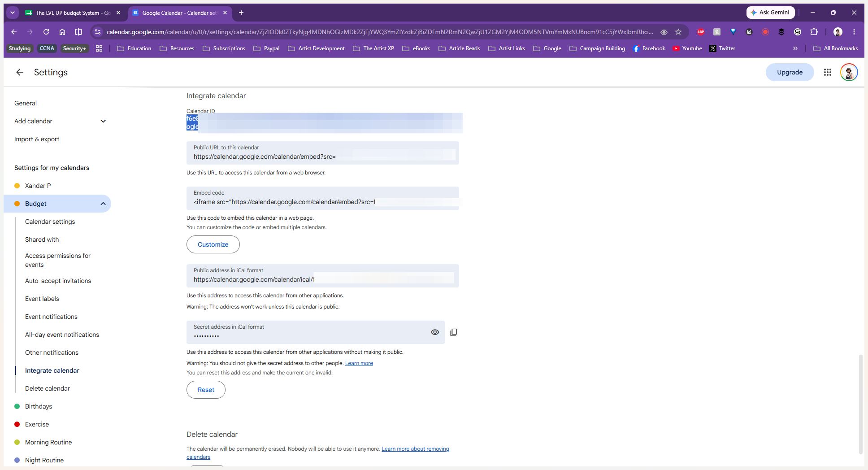Select the Birthdays calendar

pos(39,406)
